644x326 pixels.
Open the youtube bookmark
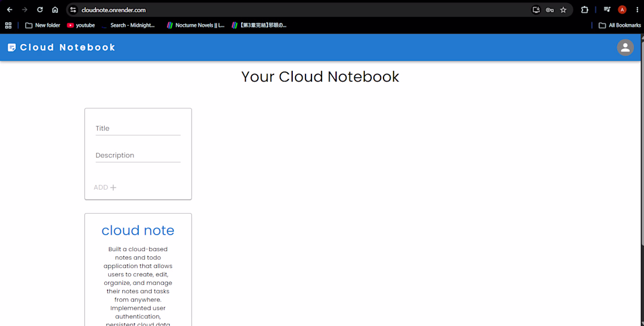point(81,25)
